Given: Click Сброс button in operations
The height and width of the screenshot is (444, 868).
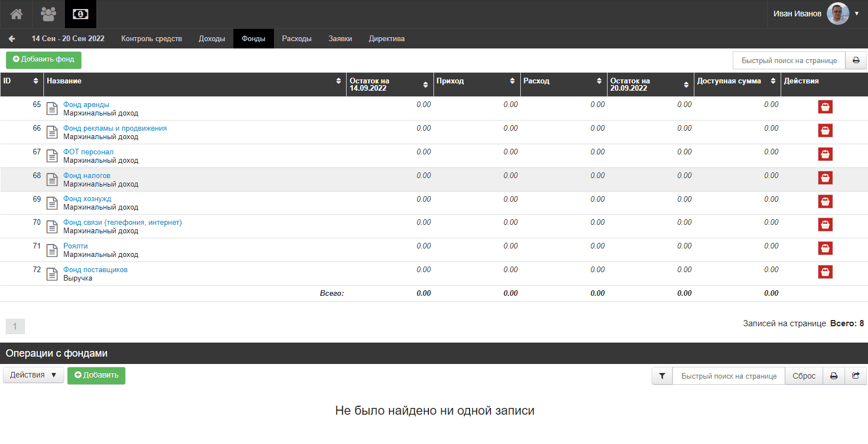Looking at the screenshot, I should (x=804, y=376).
